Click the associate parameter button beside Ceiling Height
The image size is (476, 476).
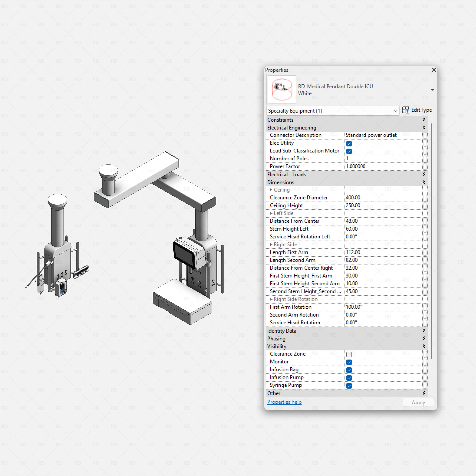coord(425,205)
